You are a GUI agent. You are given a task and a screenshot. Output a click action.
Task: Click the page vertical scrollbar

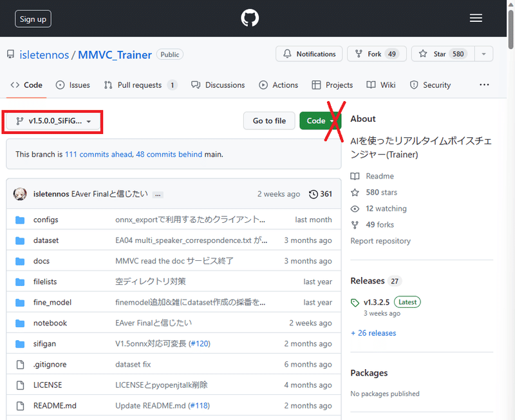[x=510, y=30]
